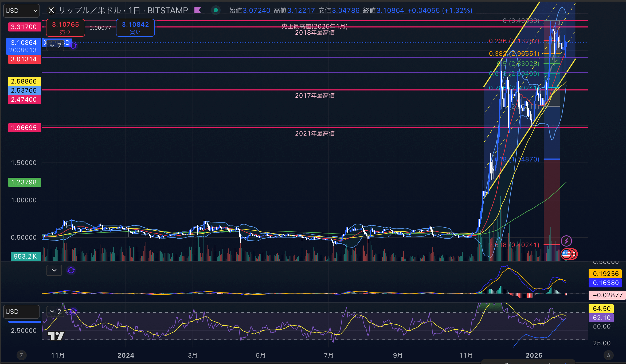Click the pink 2.47400 price label

(x=24, y=100)
